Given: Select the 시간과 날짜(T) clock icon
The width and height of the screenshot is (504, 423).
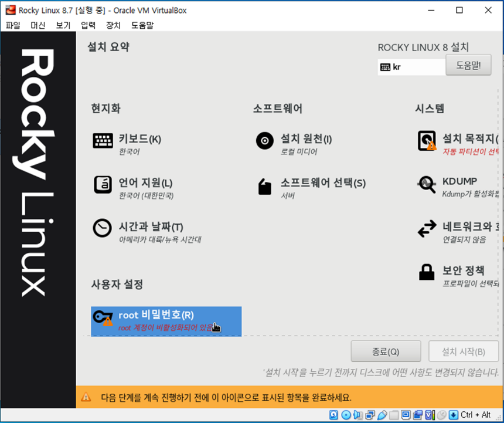Looking at the screenshot, I should point(103,228).
